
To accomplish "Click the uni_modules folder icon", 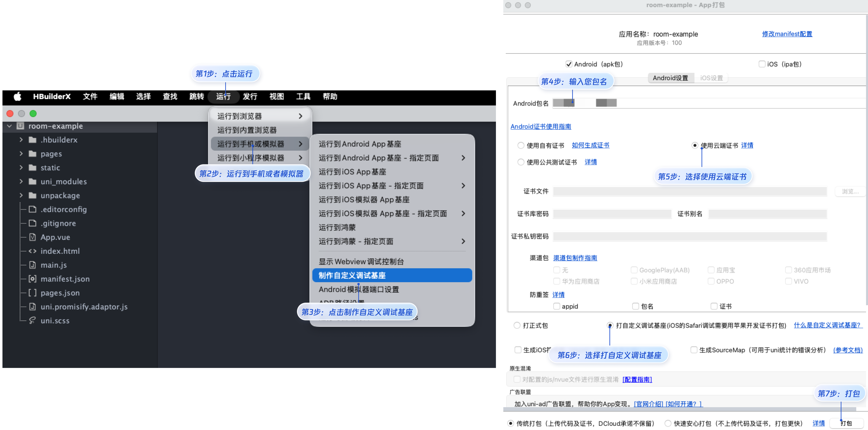I will 32,182.
